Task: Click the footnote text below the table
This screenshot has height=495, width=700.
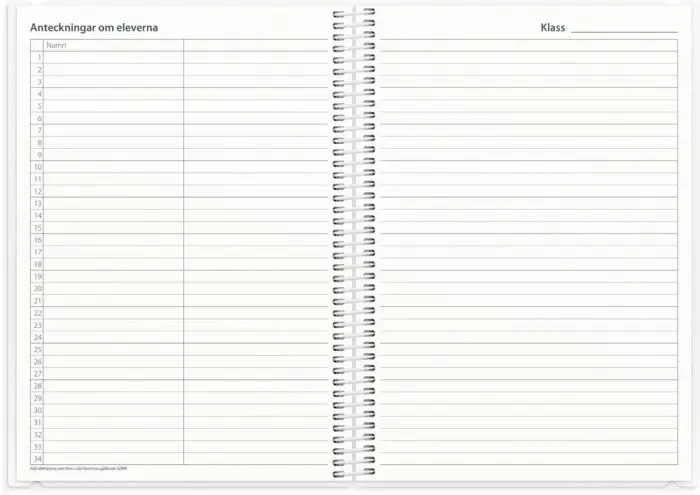Action: tap(80, 468)
